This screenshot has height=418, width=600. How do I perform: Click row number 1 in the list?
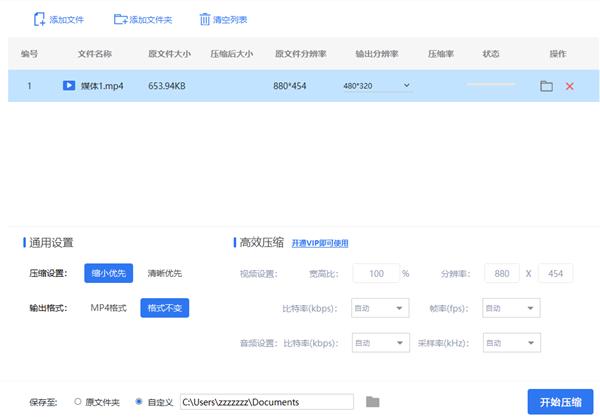tap(29, 86)
